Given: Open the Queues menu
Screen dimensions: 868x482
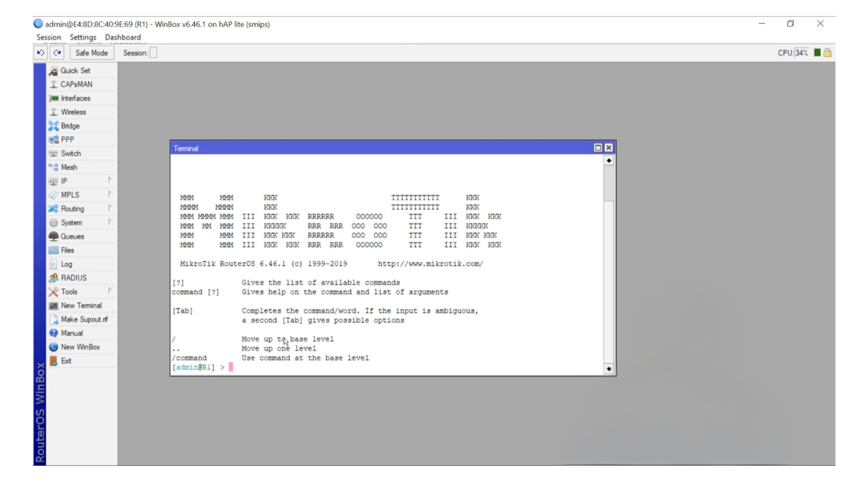Looking at the screenshot, I should pos(72,236).
